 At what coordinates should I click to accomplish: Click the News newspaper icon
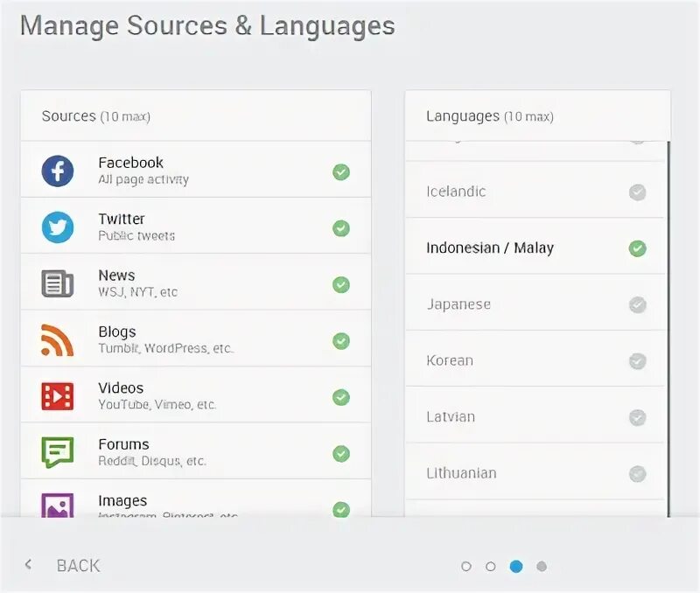[58, 283]
